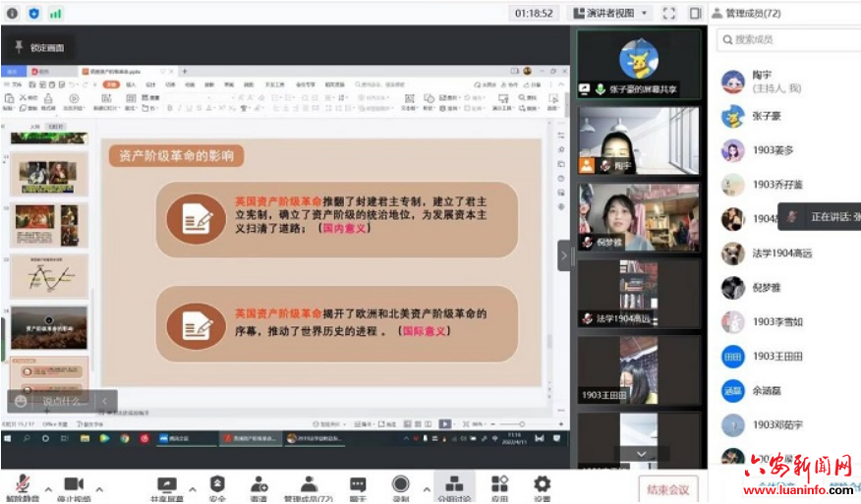Toggle microphone mute (解除静音)

22,484
